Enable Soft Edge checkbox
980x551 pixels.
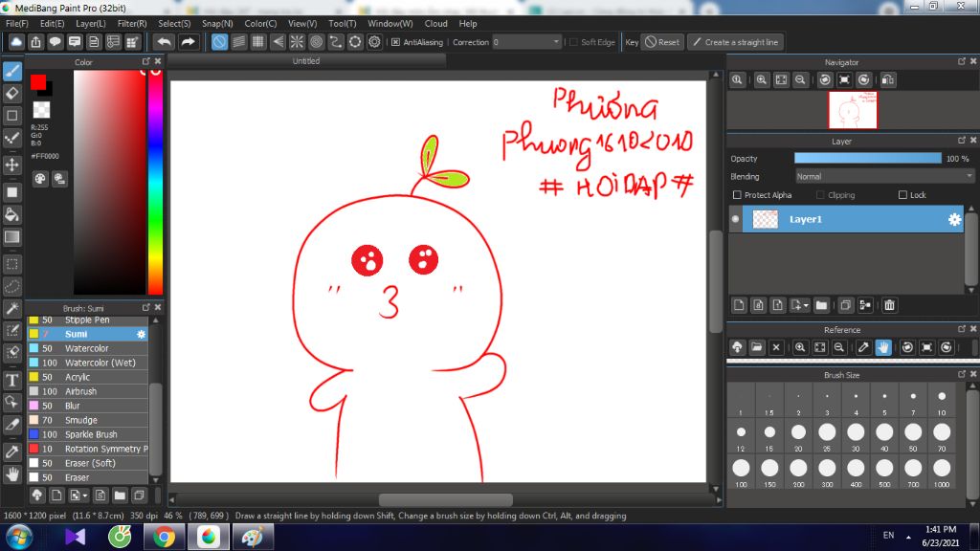tap(574, 42)
